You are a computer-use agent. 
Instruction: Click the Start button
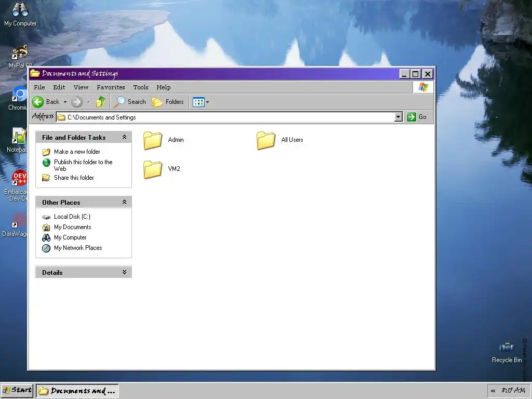click(17, 391)
